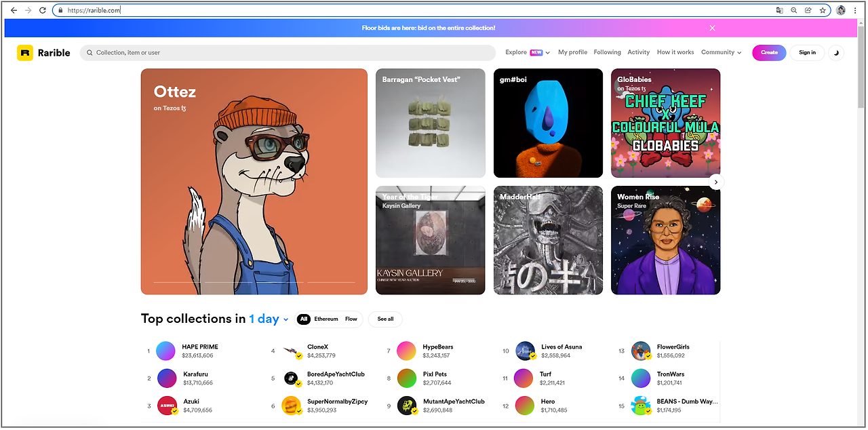The width and height of the screenshot is (868, 430).
Task: Open Activity page
Action: point(639,52)
